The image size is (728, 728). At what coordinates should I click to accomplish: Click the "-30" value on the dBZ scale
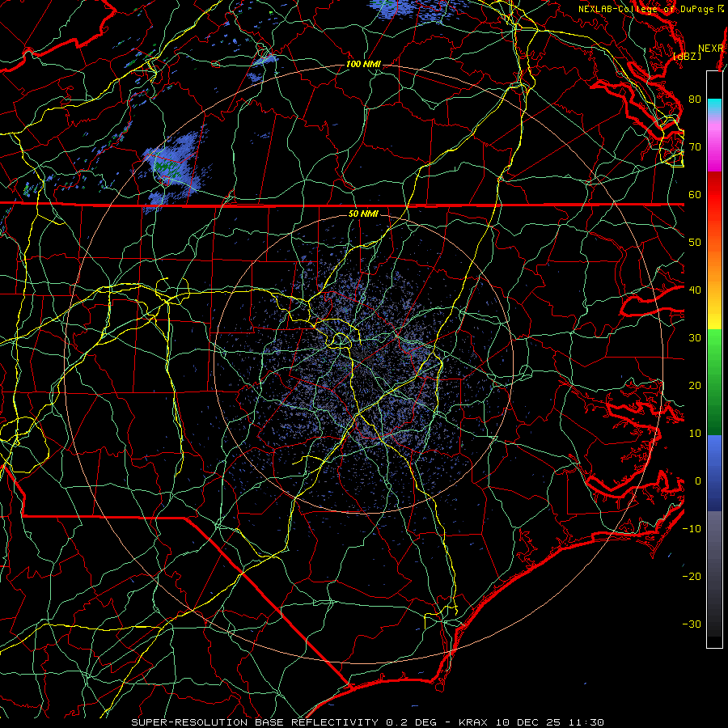coord(692,624)
